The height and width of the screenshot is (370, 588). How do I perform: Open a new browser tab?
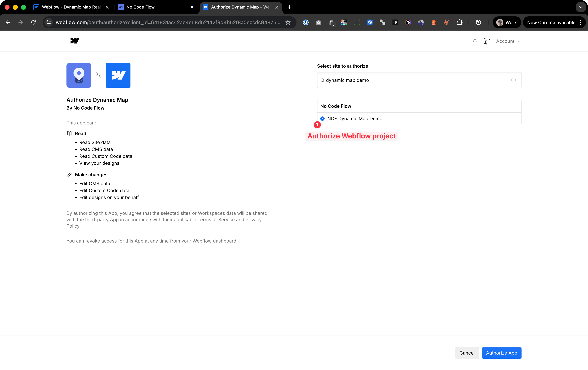click(x=289, y=7)
